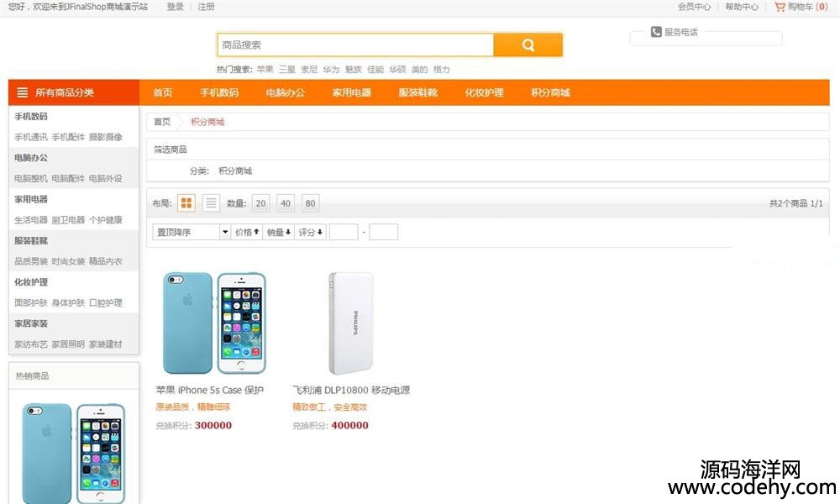Open the shopping cart icon
This screenshot has width=840, height=504.
point(780,7)
